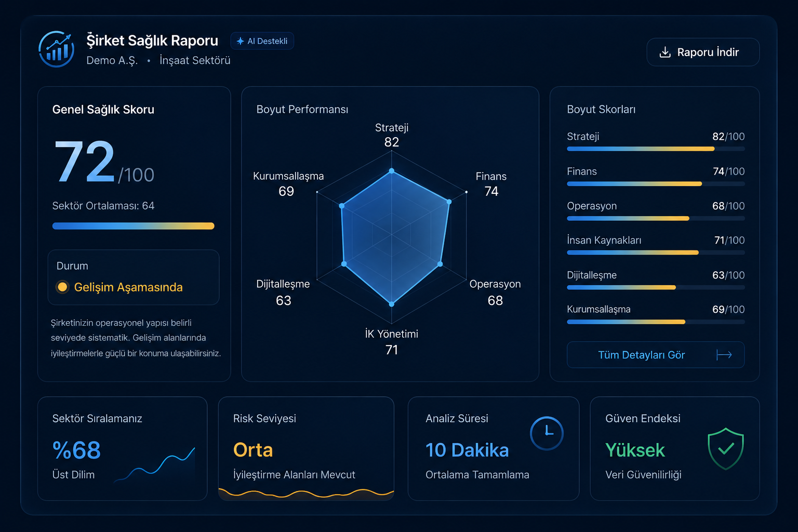Click the Finans score bar
798x532 pixels.
656,184
